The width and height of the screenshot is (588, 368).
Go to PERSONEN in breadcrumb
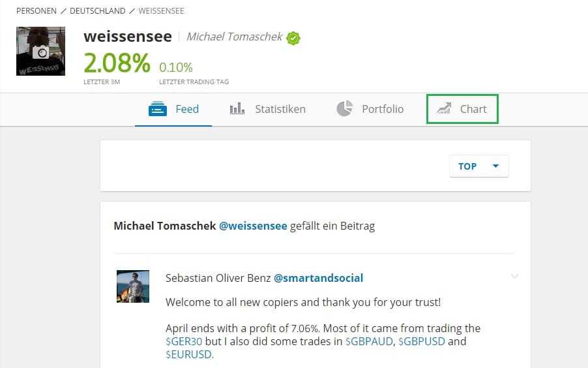(36, 11)
